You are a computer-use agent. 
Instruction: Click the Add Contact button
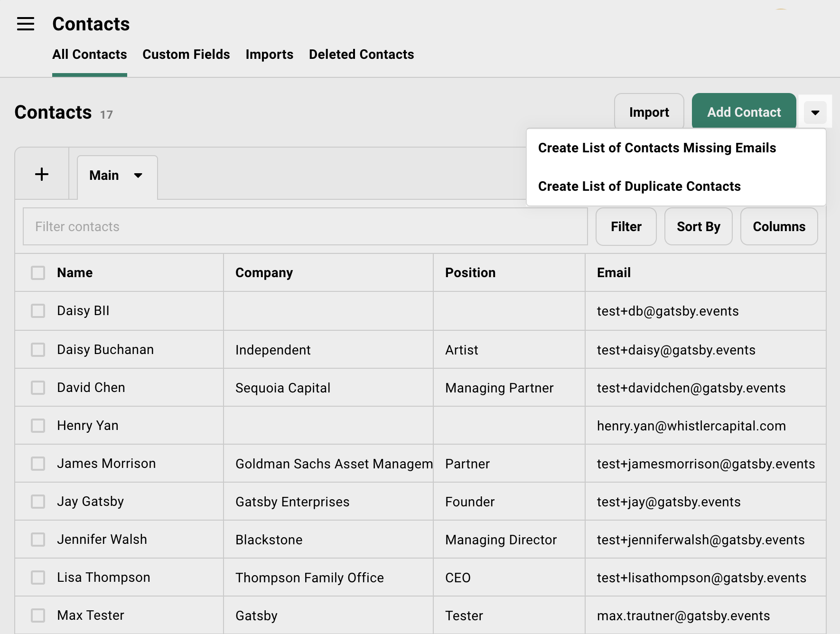click(744, 112)
